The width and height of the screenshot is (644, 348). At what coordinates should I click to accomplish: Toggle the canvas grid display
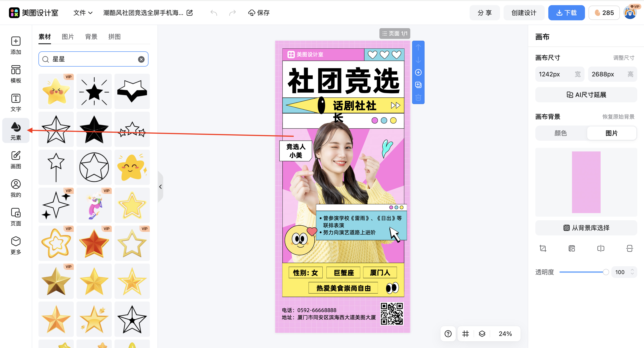coord(465,333)
